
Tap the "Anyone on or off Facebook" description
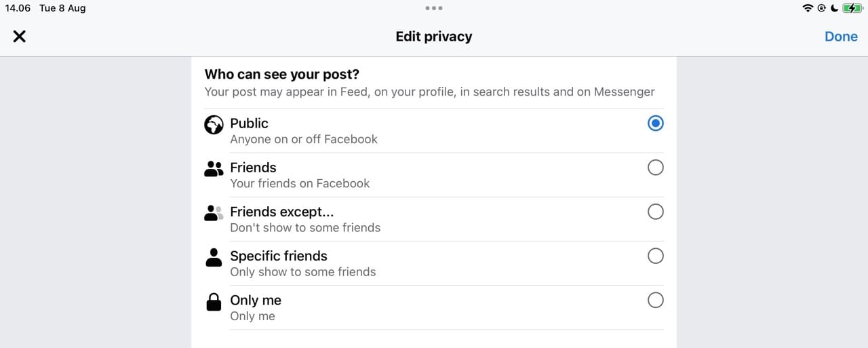coord(303,139)
